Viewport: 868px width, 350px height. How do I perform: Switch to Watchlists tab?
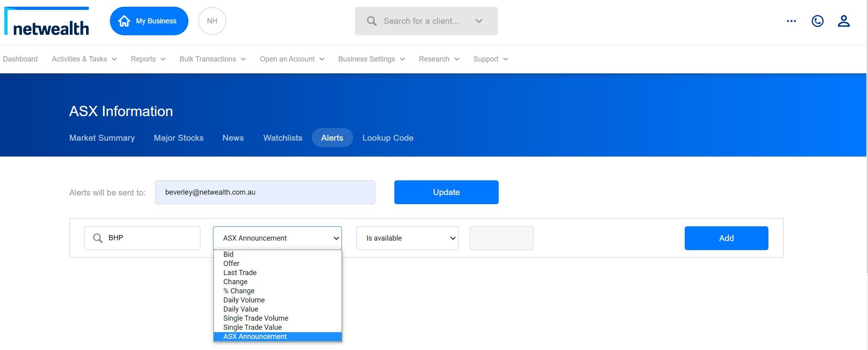click(283, 138)
